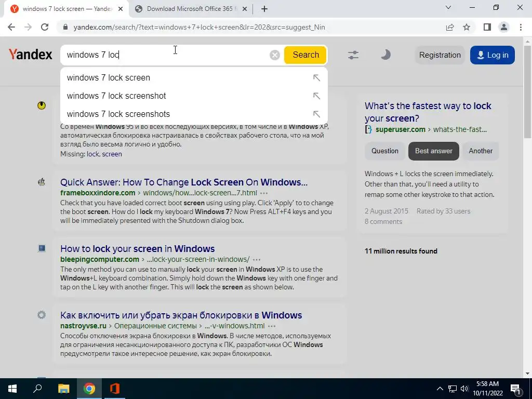This screenshot has width=532, height=399.
Task: Open the browser side panel
Action: click(x=487, y=27)
